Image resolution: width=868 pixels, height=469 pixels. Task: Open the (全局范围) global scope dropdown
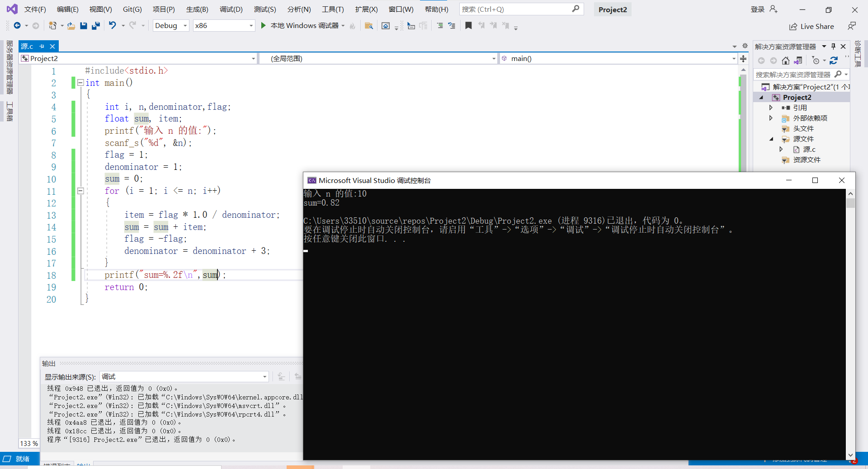(x=378, y=58)
